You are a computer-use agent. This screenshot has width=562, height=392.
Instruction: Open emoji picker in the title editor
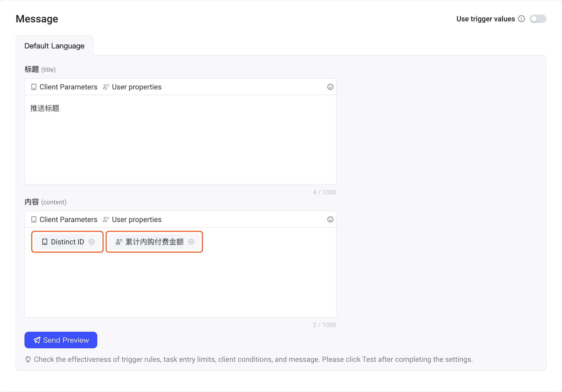330,87
